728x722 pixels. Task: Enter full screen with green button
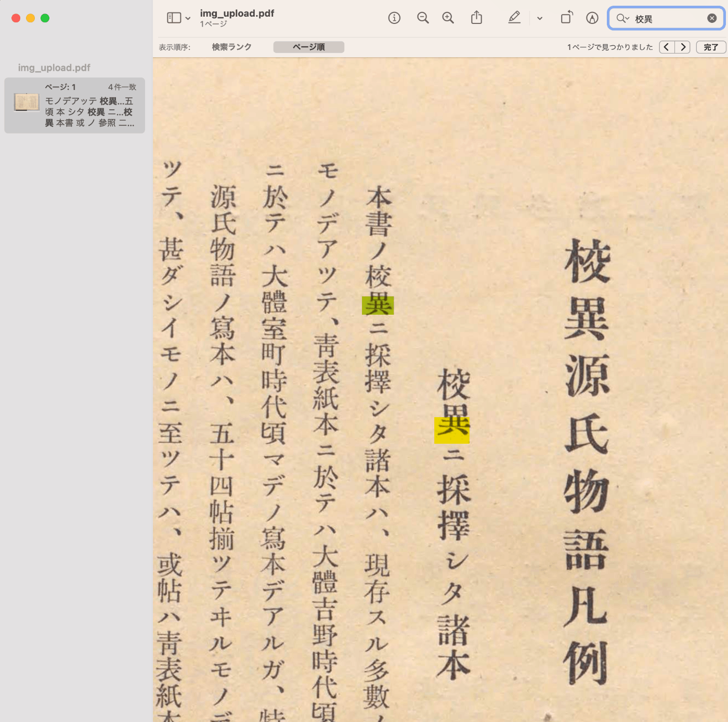(x=45, y=18)
